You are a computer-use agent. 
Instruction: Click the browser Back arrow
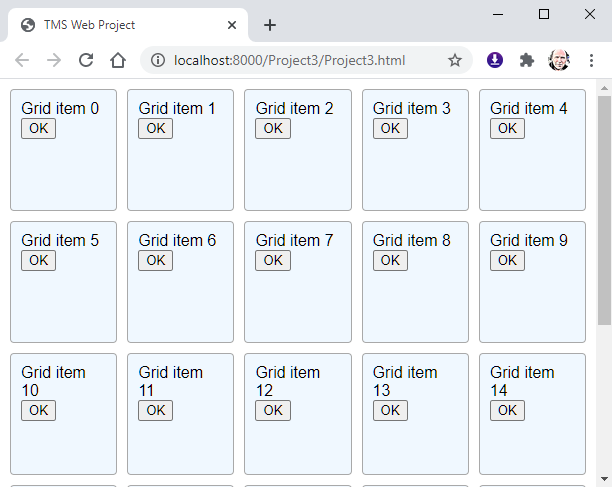tap(22, 60)
